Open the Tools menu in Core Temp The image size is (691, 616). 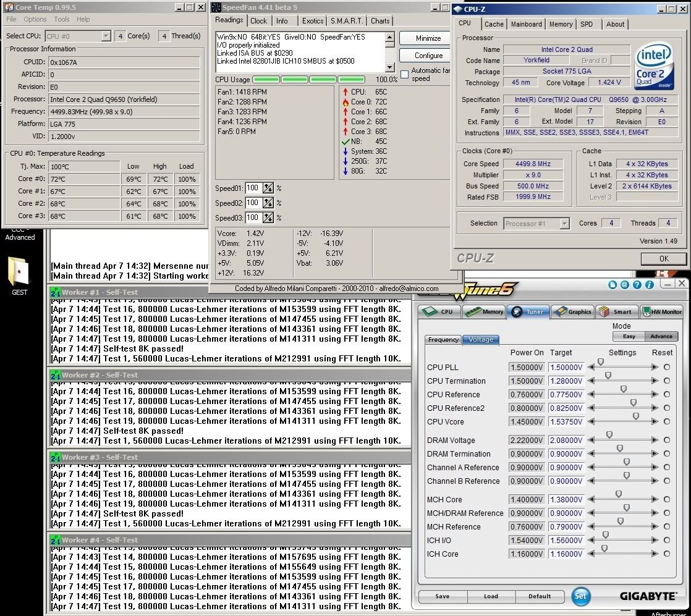(x=62, y=19)
